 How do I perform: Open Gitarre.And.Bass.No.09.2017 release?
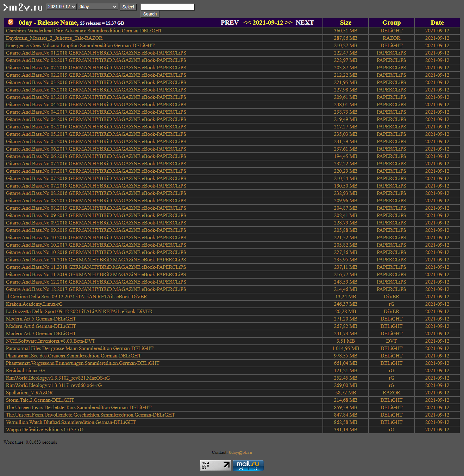(x=96, y=215)
